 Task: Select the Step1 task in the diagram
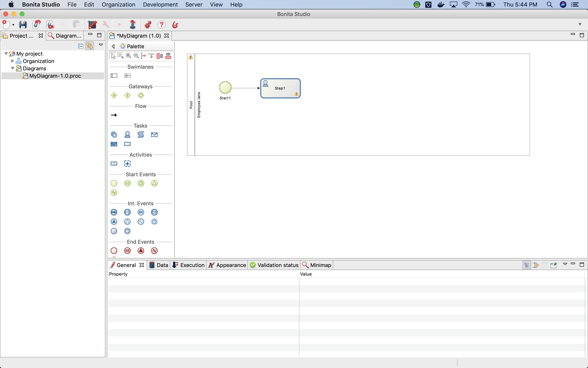coord(280,88)
